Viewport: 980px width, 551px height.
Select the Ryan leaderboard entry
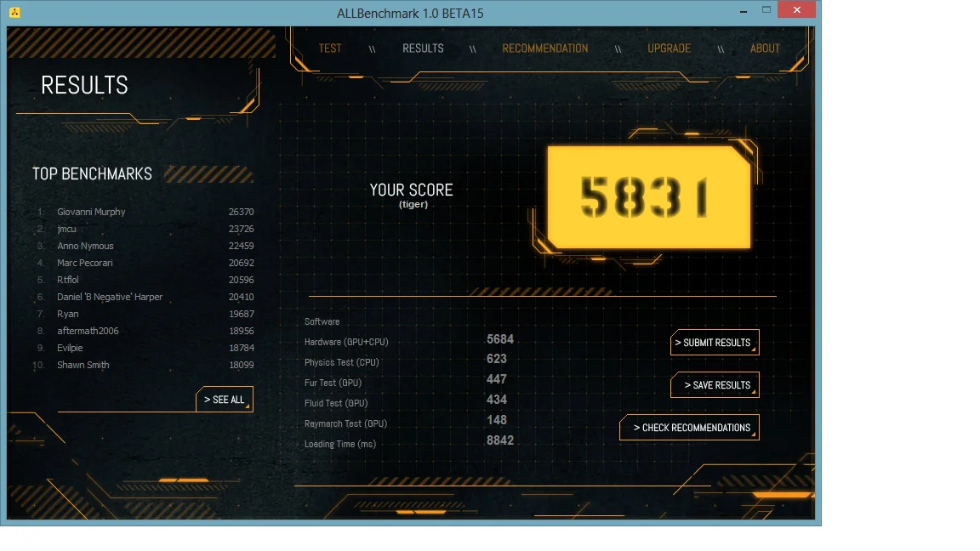click(145, 314)
